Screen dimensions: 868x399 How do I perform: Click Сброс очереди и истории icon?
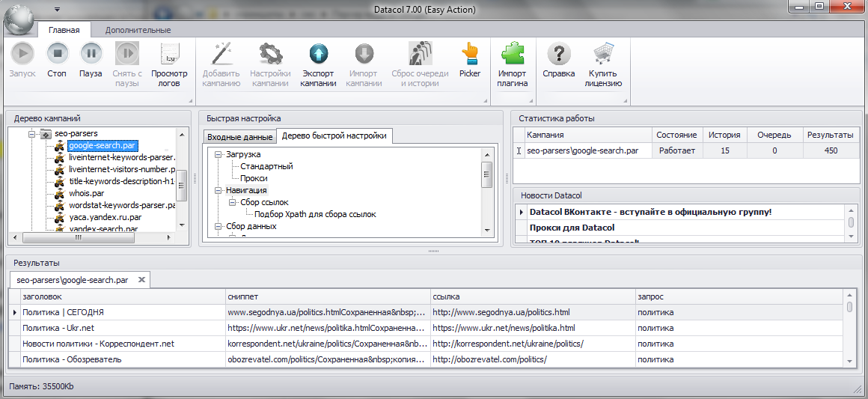[420, 54]
